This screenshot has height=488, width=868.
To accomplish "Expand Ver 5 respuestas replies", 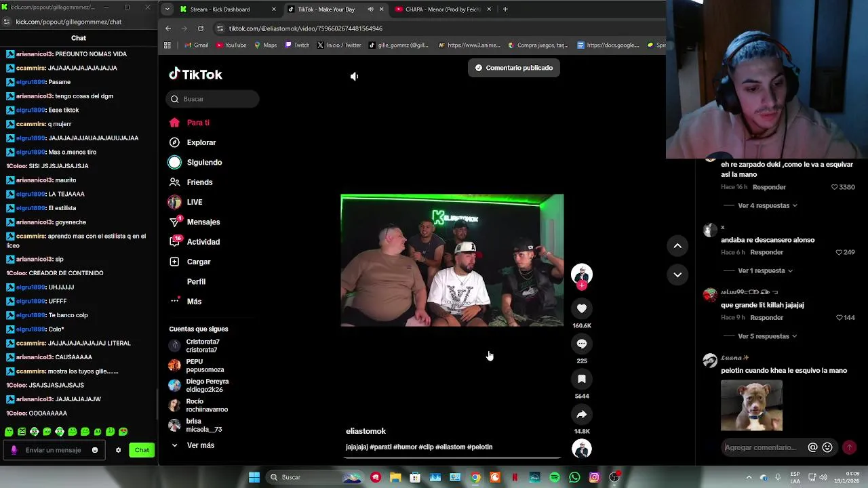I will coord(767,336).
